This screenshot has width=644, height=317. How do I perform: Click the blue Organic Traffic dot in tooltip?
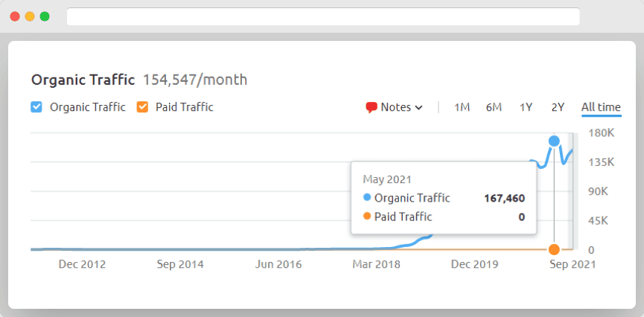click(x=366, y=198)
